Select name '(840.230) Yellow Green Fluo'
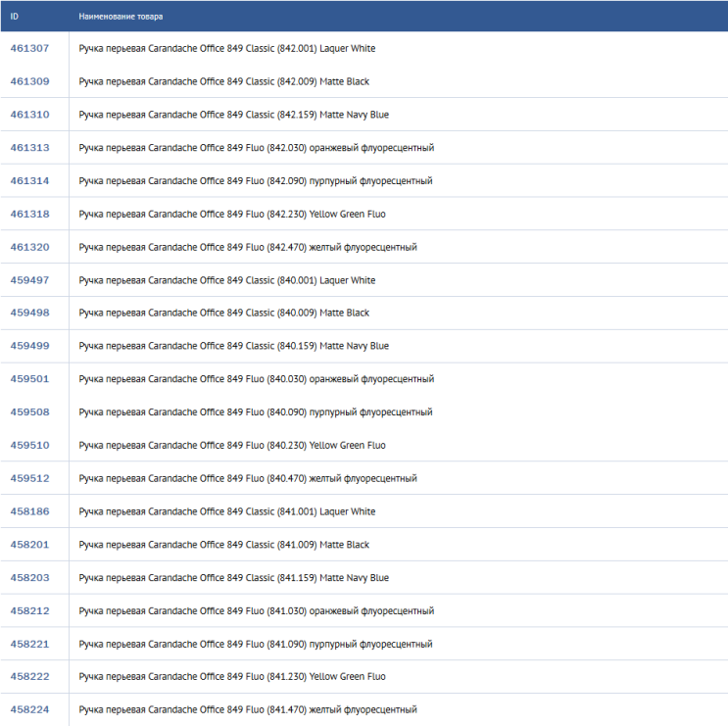 pos(326,445)
